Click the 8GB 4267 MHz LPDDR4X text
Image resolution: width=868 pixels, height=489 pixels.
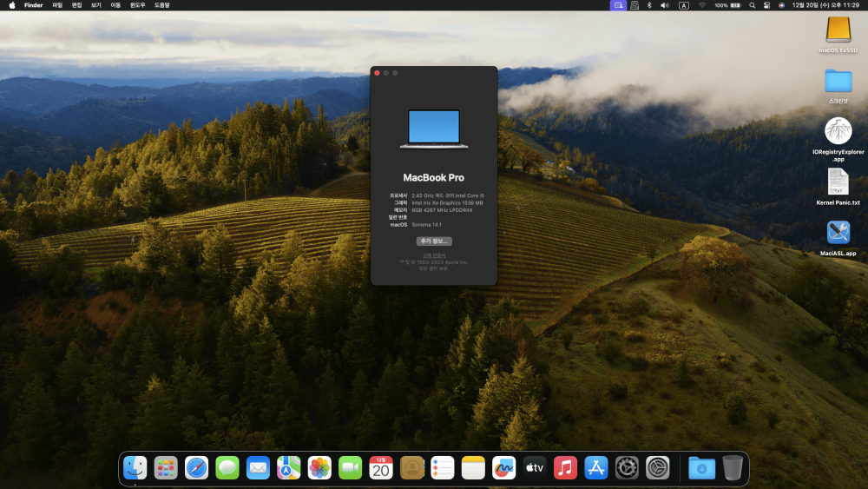pos(442,210)
